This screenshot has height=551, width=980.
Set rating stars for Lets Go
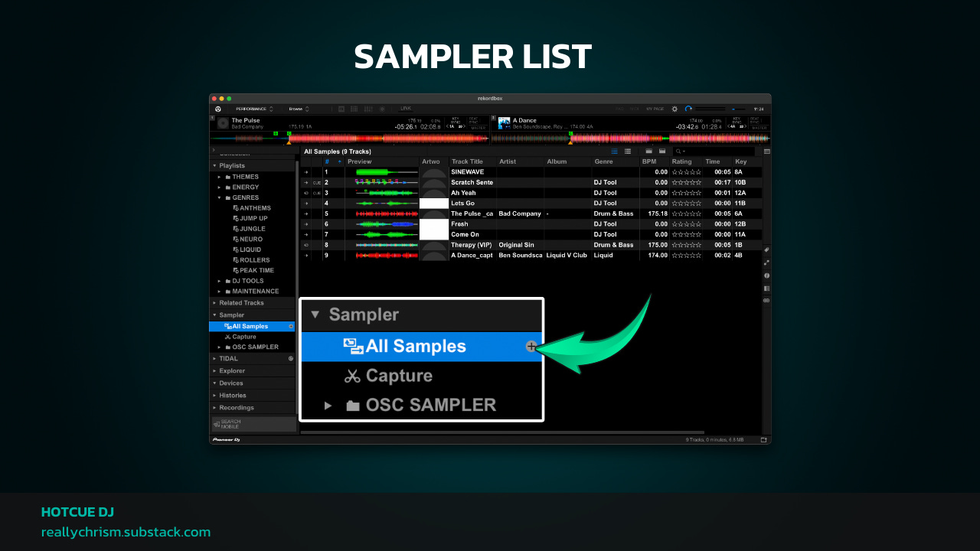(x=687, y=203)
